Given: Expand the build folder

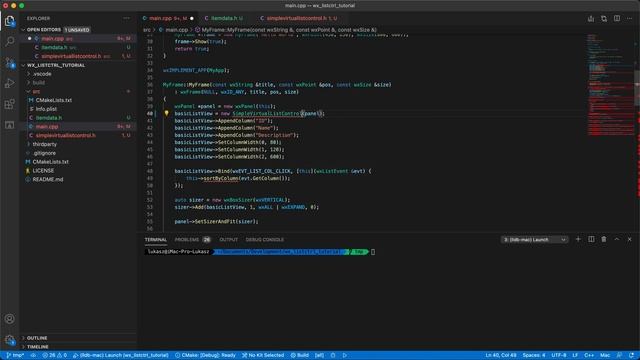Looking at the screenshot, I should [39, 83].
